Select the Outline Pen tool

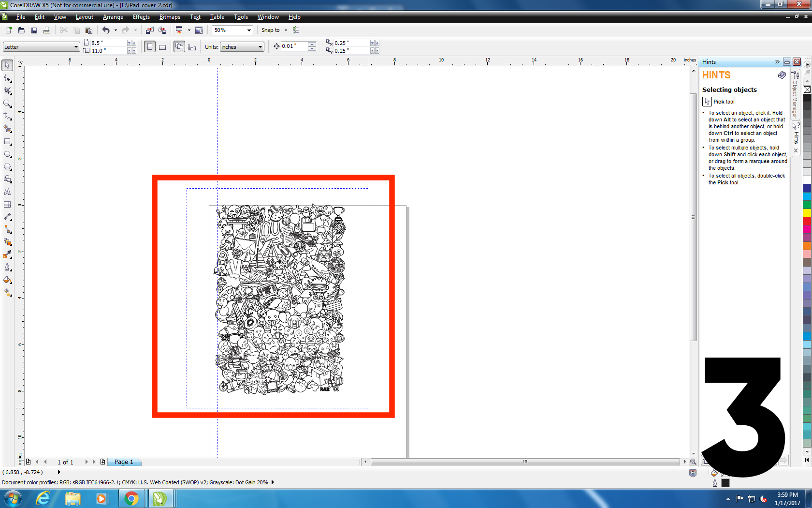coord(7,268)
